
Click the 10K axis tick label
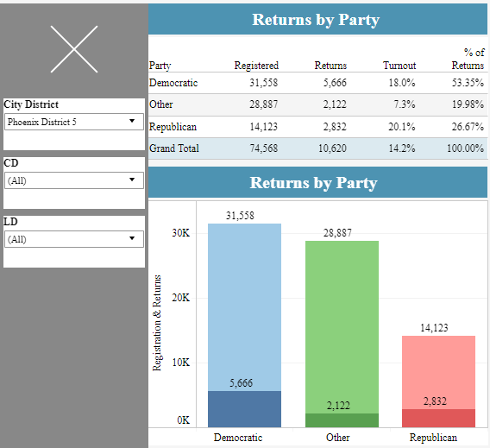tap(181, 363)
